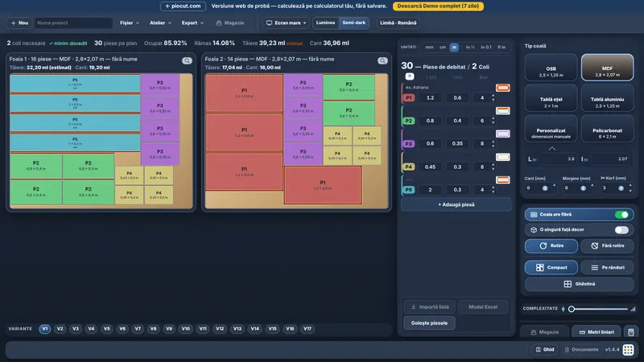This screenshot has width=644, height=362.
Task: Click the sheet length L field 2.8
Action: click(x=556, y=158)
